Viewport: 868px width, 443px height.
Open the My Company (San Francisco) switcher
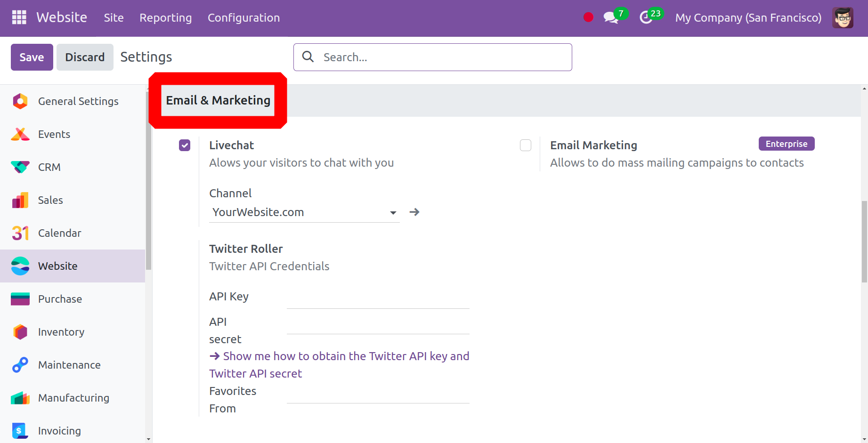click(x=748, y=18)
